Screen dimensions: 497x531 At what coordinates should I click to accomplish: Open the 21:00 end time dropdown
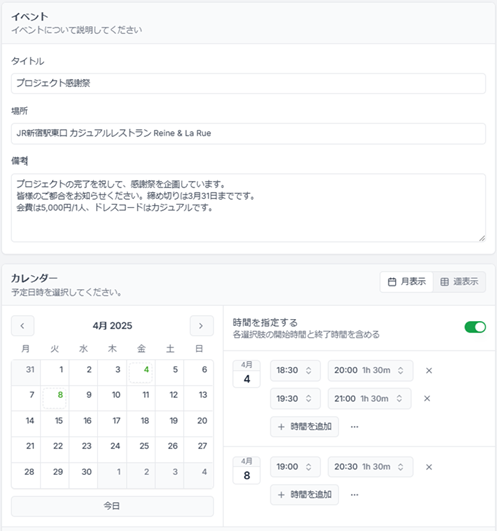(369, 399)
